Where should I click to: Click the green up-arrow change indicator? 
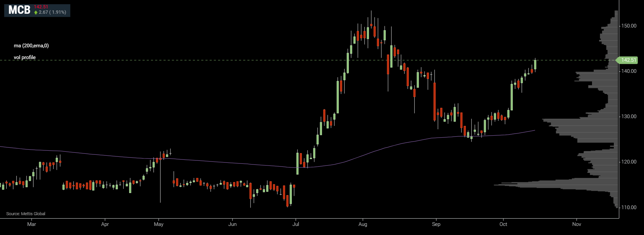click(x=36, y=12)
